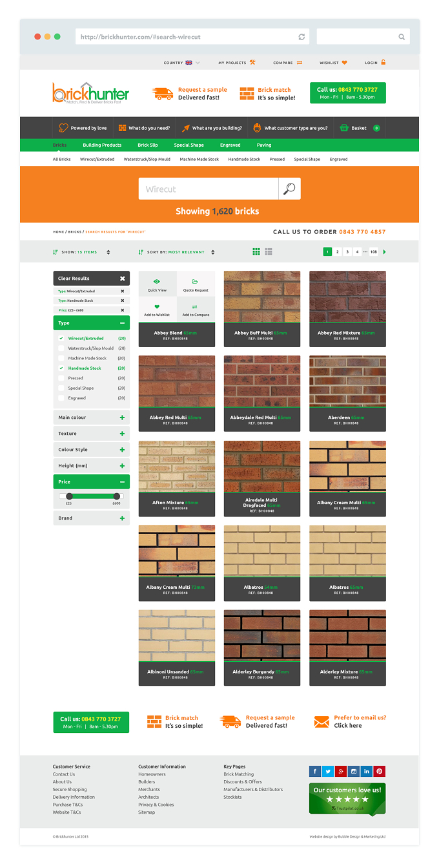Screen dimensions: 439x868
Task: Open the Basket icon in navigation
Action: [344, 128]
